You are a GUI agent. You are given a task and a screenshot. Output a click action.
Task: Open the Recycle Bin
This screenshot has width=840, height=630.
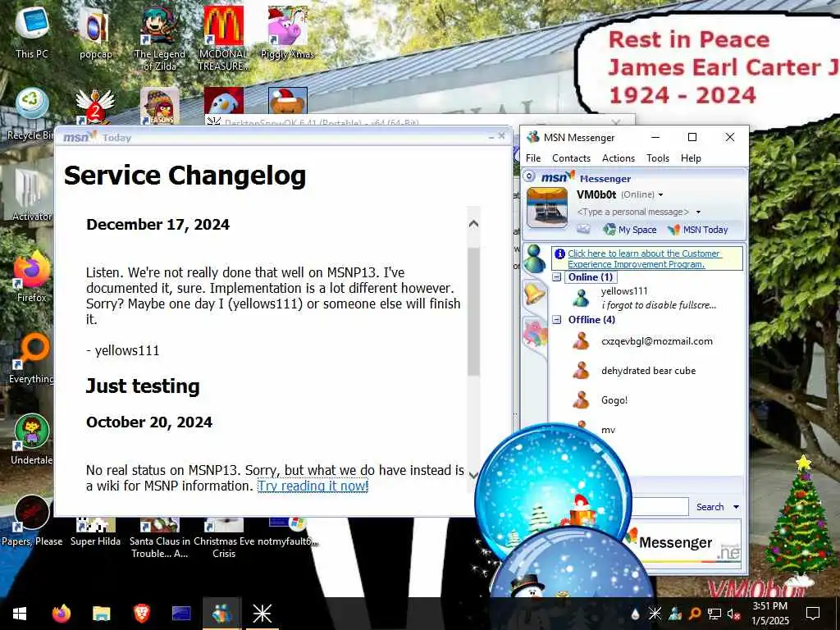point(31,113)
